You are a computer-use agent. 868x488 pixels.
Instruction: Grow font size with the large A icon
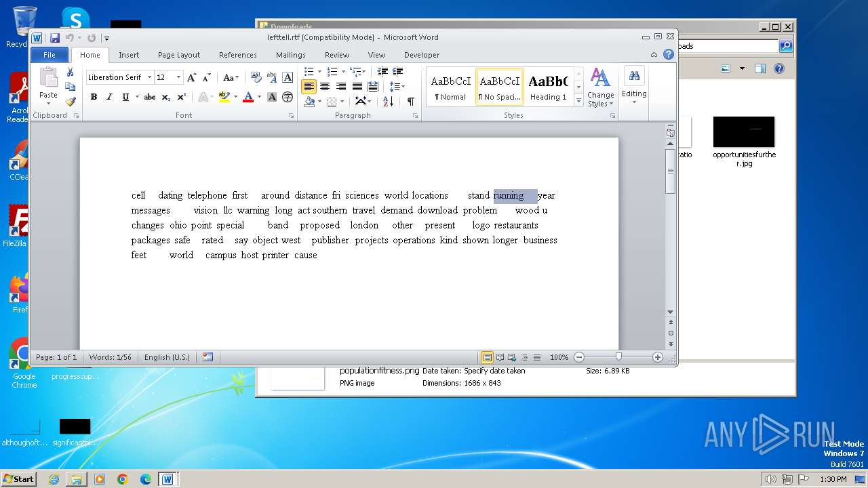point(192,77)
